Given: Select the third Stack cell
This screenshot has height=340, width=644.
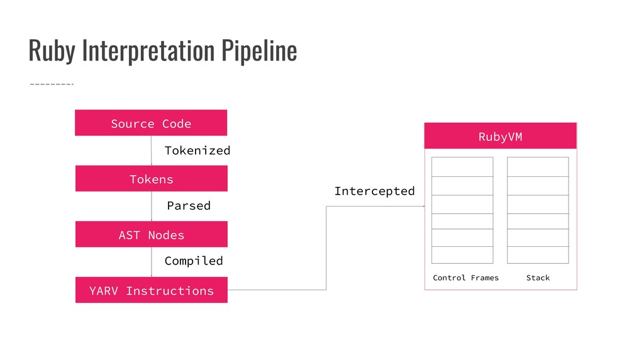Looking at the screenshot, I should click(x=538, y=205).
